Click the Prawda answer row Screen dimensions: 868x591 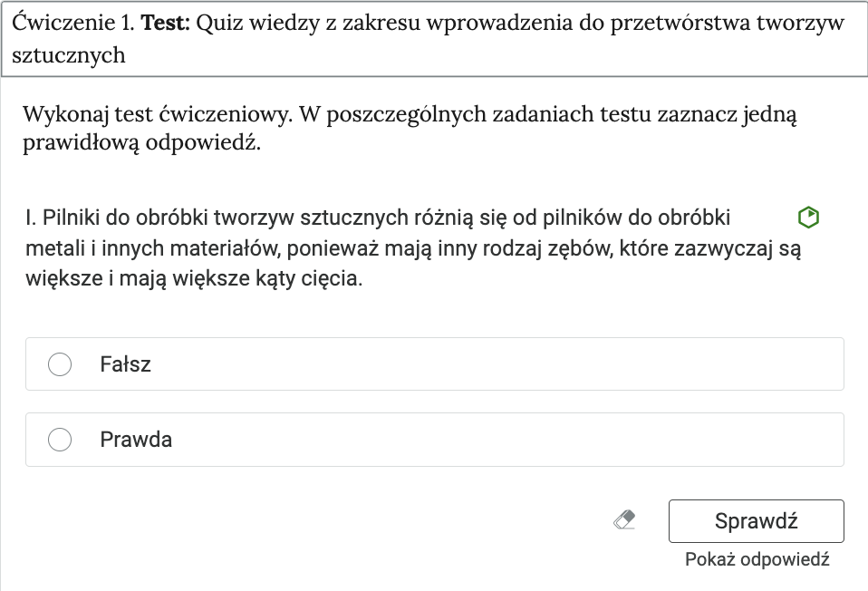pyautogui.click(x=435, y=440)
